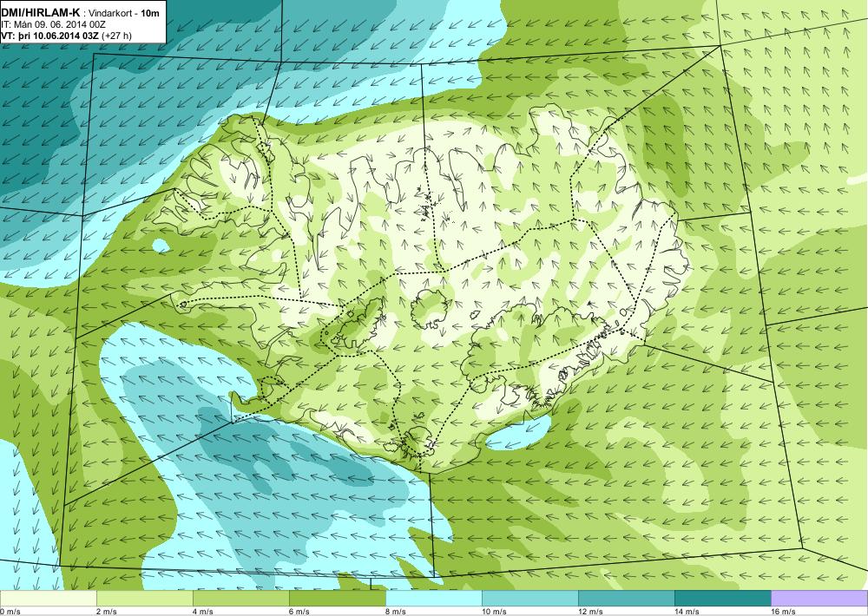Click the small light-blue patch off the west coast
The width and height of the screenshot is (868, 616).
click(x=161, y=246)
